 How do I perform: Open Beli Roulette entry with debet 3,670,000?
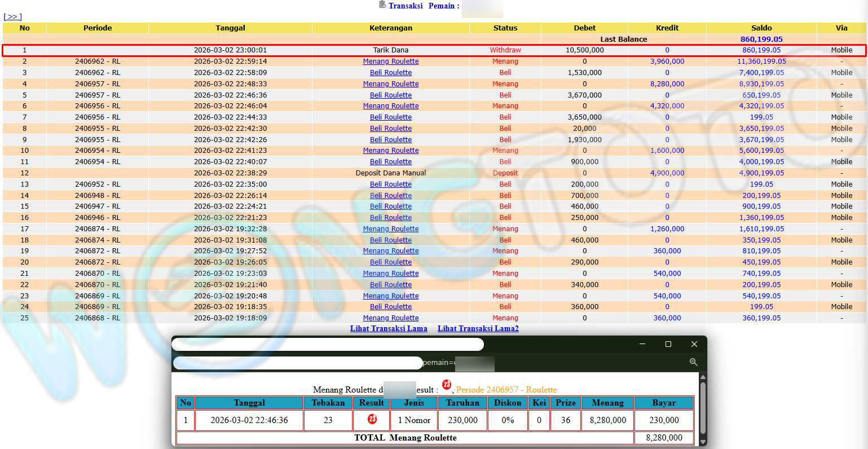click(390, 95)
